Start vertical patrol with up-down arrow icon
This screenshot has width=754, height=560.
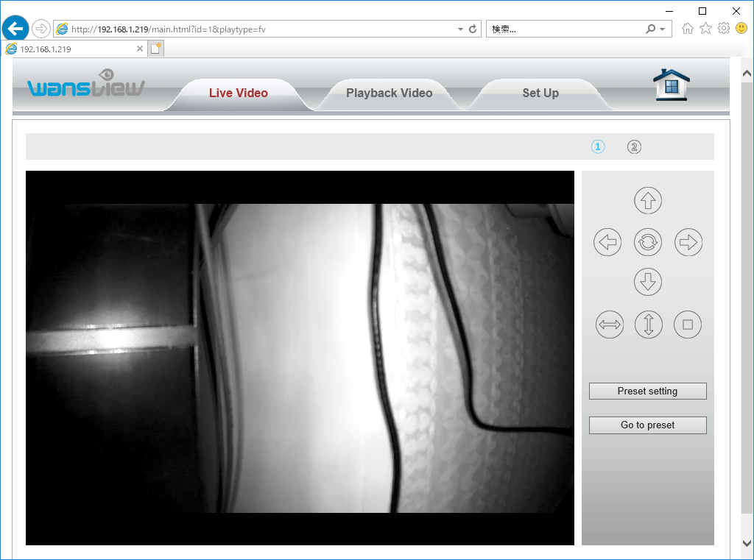[x=648, y=325]
